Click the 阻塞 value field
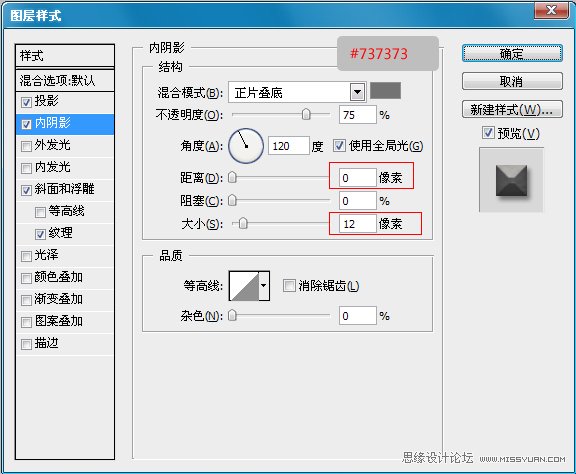This screenshot has height=474, width=576. tap(358, 201)
